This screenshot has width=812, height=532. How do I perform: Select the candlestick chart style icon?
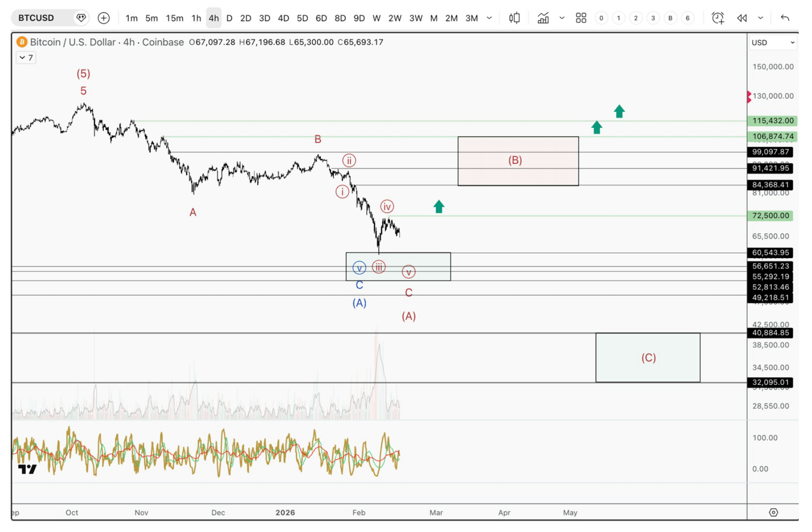pos(514,18)
